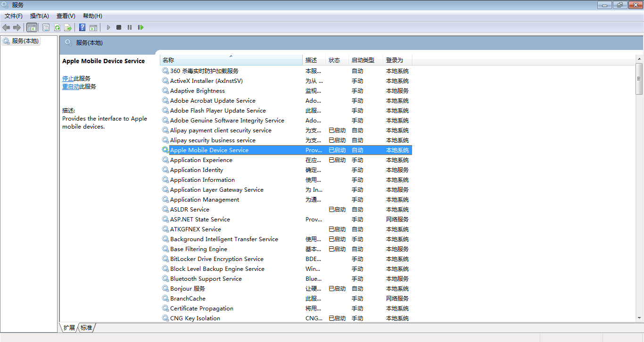Click gear icon of Application Management row
Screen dimensions: 644x342
point(165,199)
